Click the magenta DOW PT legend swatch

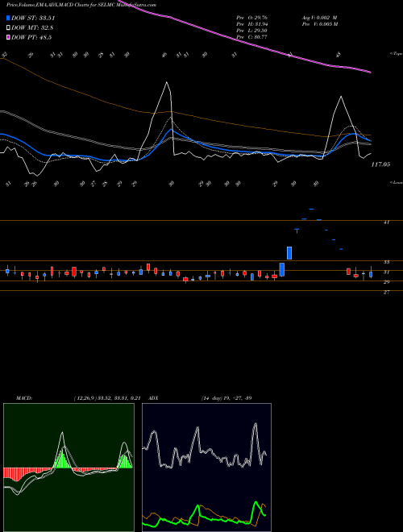point(8,37)
